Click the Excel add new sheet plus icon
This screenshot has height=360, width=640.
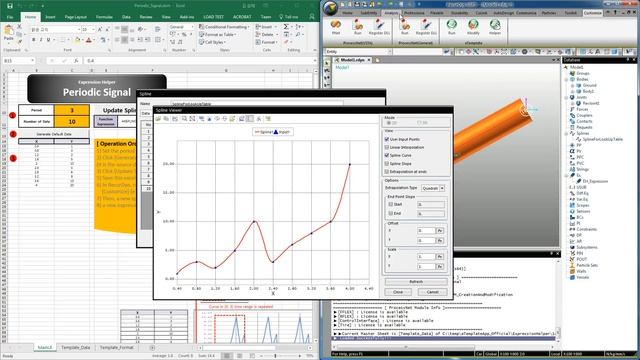152,348
